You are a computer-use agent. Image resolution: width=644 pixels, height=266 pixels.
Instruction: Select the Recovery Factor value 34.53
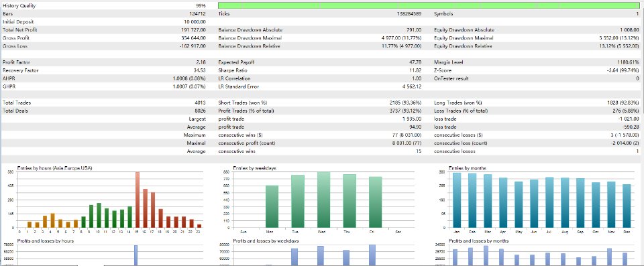click(200, 70)
